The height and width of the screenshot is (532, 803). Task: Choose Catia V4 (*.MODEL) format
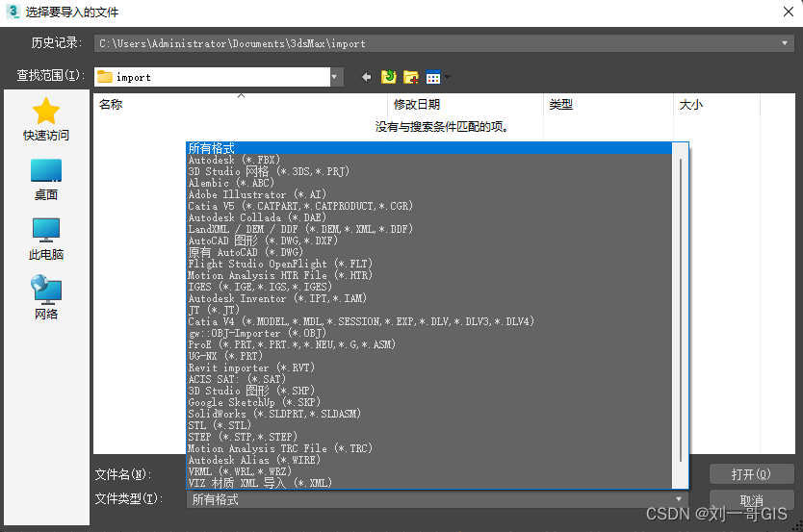[429, 321]
